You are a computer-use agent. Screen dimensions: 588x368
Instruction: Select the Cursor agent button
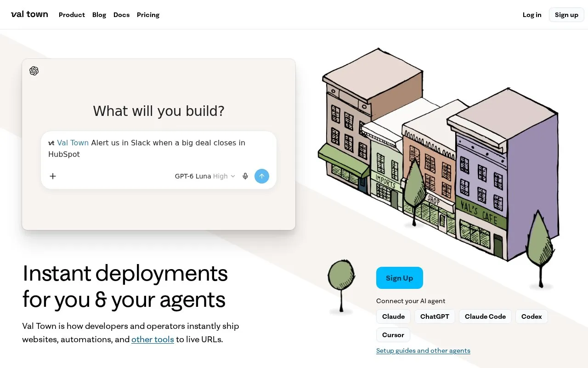[x=393, y=335]
